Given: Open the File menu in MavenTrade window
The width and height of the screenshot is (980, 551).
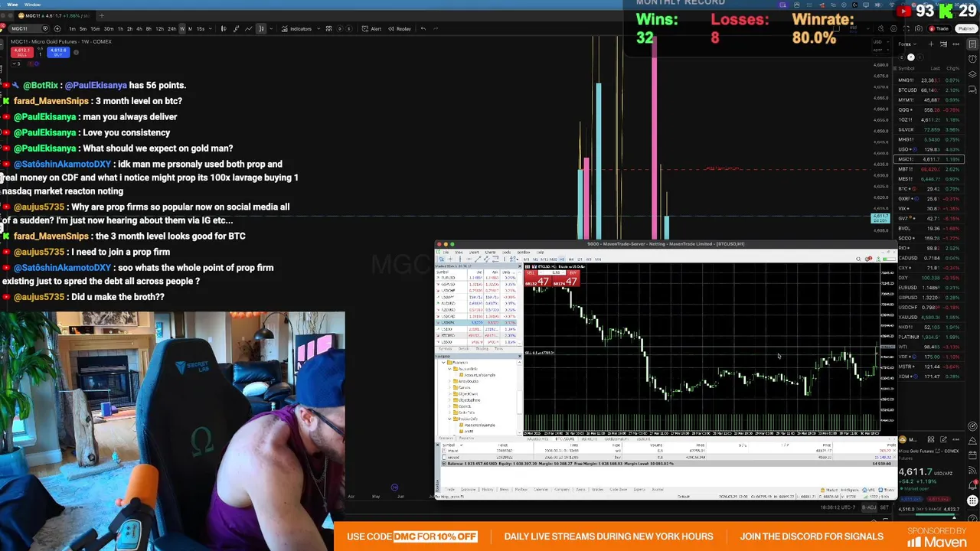Looking at the screenshot, I should 446,253.
